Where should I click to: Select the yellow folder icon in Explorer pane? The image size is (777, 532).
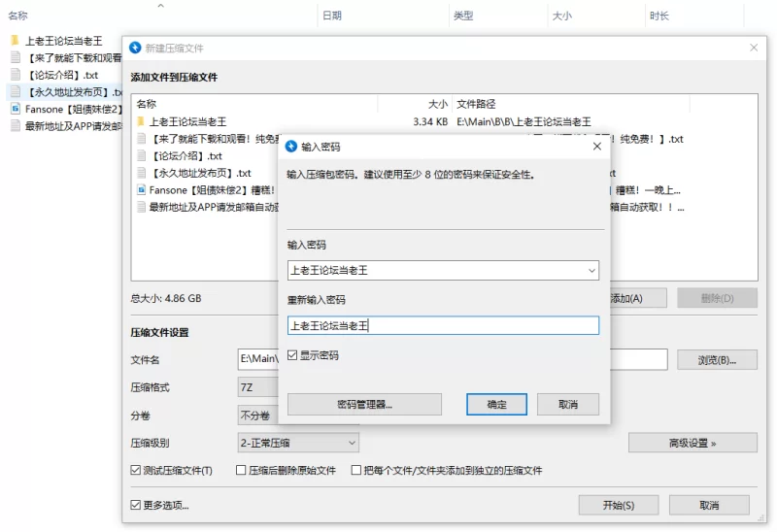click(15, 41)
